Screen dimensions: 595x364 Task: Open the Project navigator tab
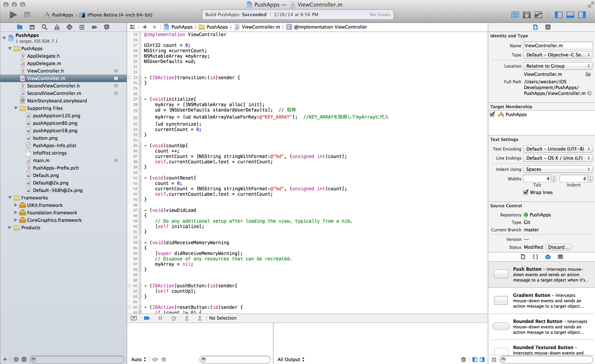tap(19, 27)
